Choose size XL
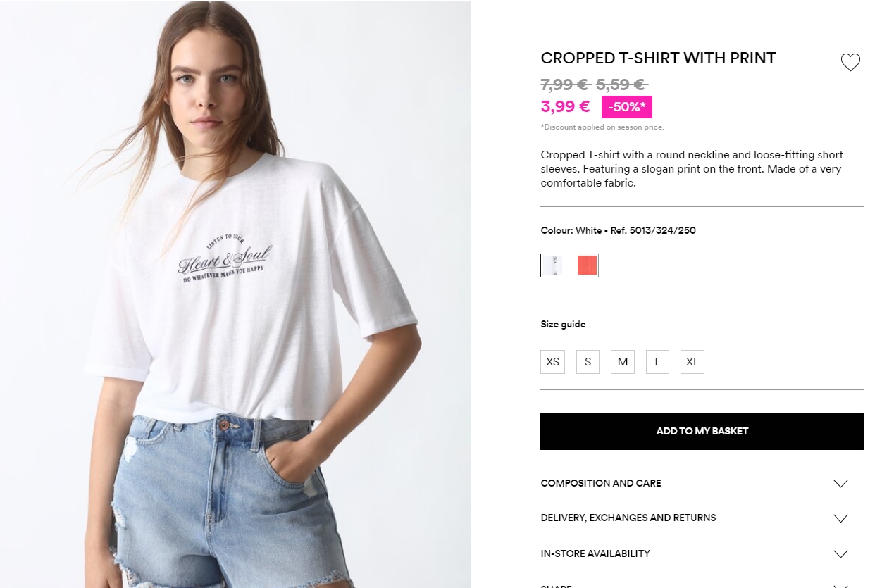 pyautogui.click(x=692, y=362)
